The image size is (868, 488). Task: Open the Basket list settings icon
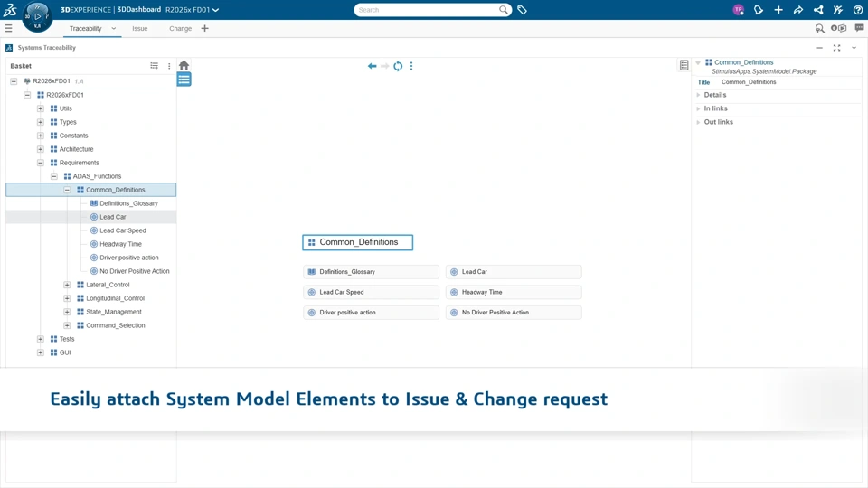pyautogui.click(x=154, y=66)
